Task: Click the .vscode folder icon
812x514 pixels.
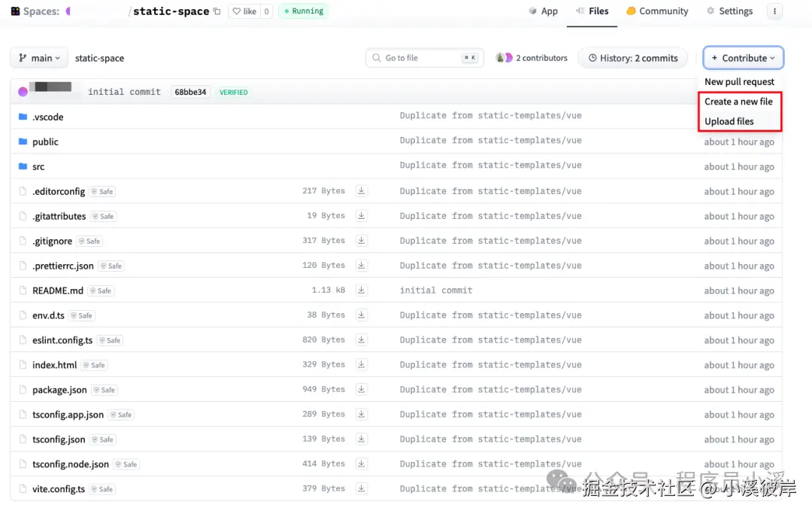Action: point(23,117)
